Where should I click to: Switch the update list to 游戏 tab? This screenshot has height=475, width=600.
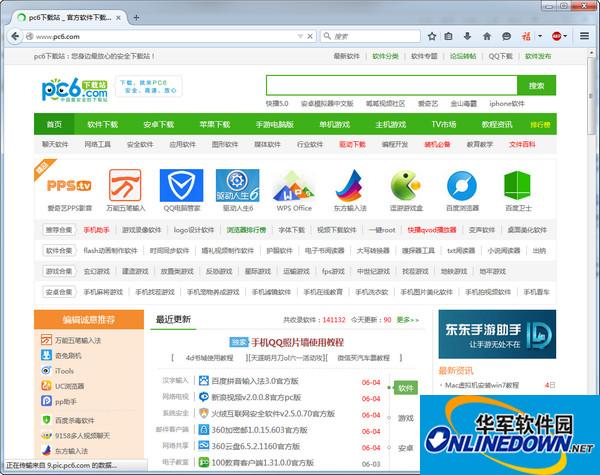click(x=406, y=418)
